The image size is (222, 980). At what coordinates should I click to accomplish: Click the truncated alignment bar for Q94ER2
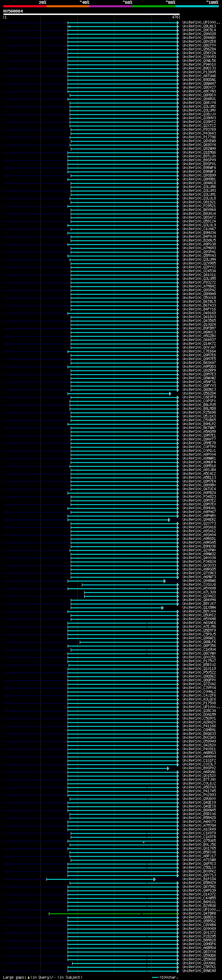tap(119, 520)
